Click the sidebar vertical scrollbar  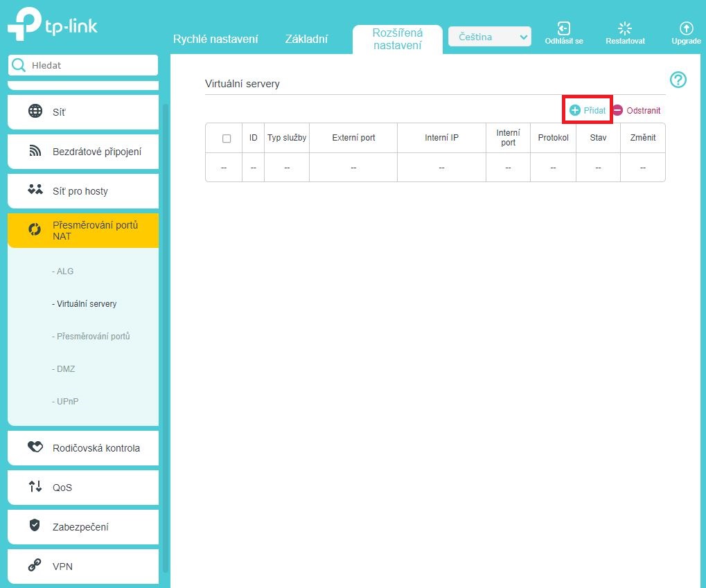tap(165, 332)
